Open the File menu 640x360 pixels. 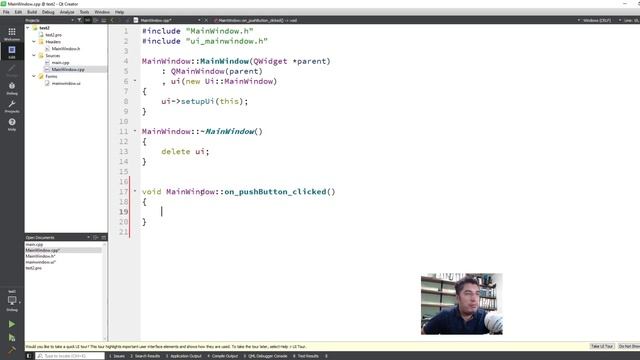(x=6, y=12)
